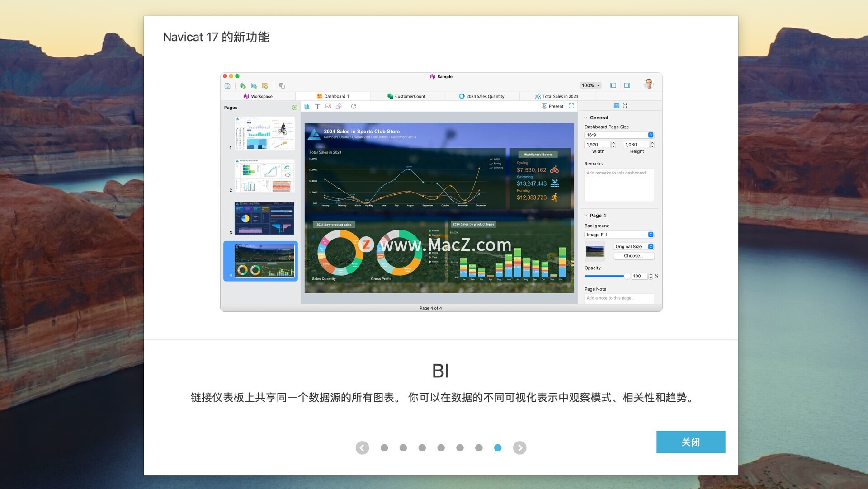
Task: Click the Present button
Action: click(552, 106)
